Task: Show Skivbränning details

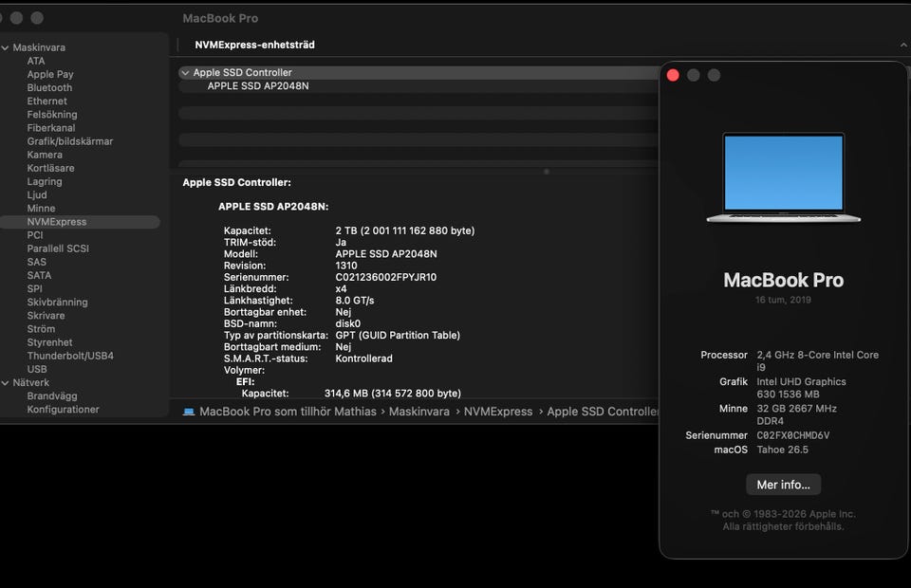Action: tap(58, 302)
